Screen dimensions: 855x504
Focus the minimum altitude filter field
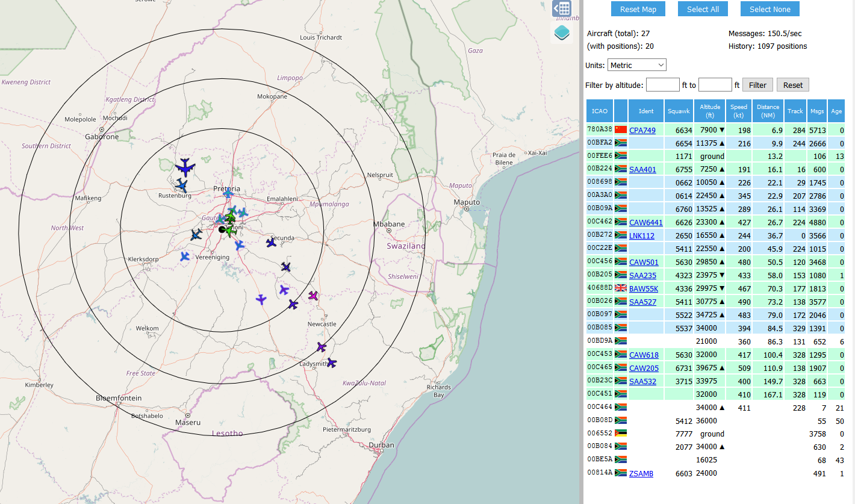[x=663, y=85]
